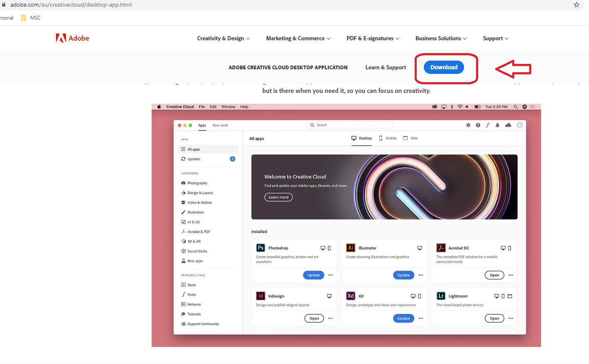Select the Mobile platform tab
589x364 pixels.
point(388,138)
